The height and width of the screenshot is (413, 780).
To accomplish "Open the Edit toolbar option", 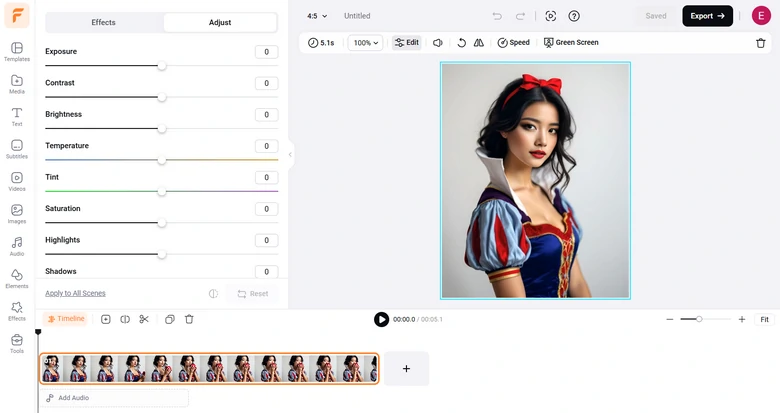I will 407,43.
